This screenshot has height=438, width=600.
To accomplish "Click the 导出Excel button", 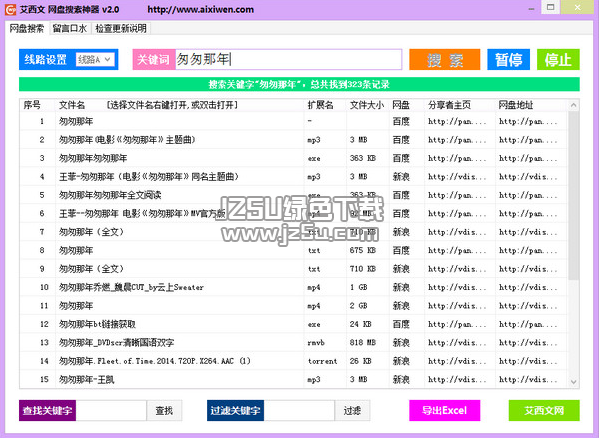I will tap(445, 410).
